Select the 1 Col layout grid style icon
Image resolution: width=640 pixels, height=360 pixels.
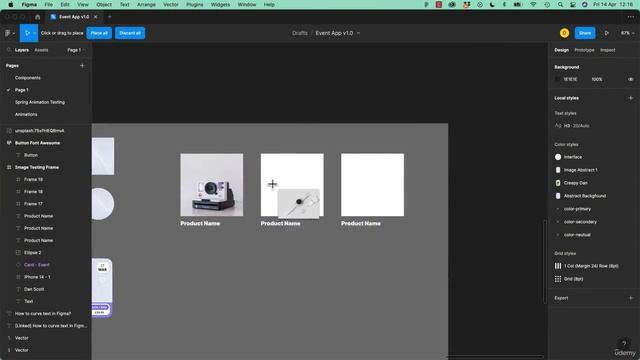point(558,266)
